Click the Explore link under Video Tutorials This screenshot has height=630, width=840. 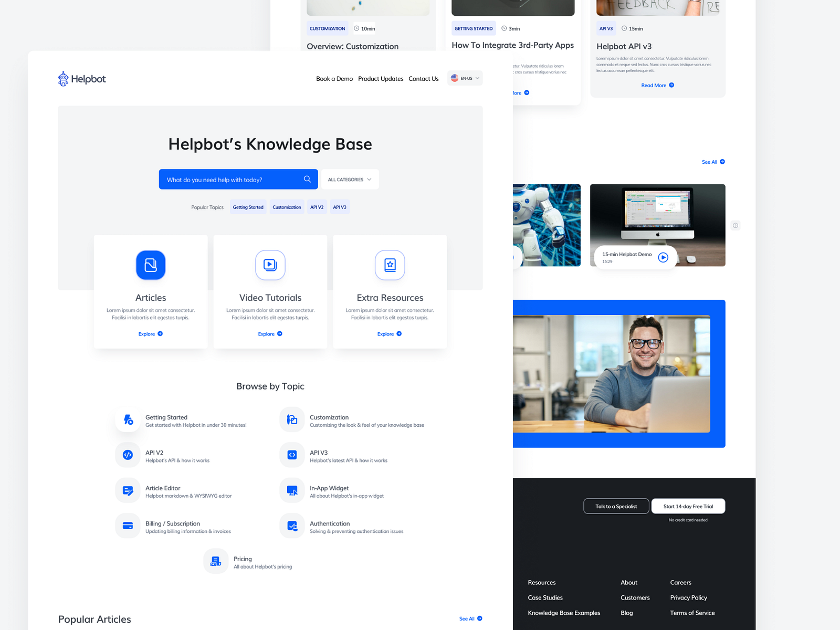pyautogui.click(x=270, y=333)
